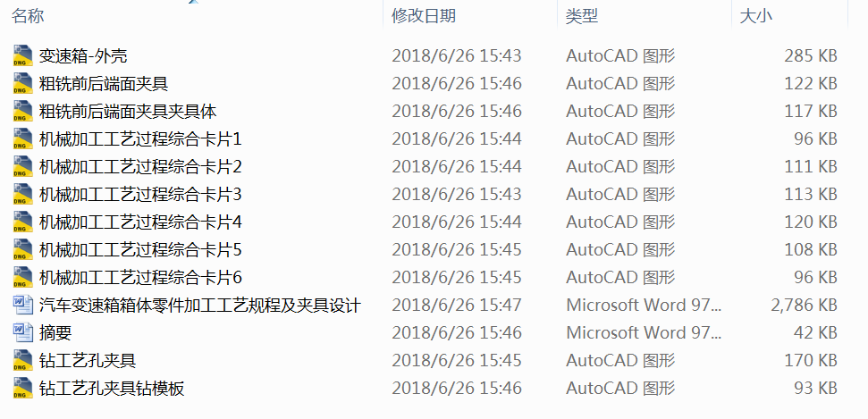This screenshot has height=419, width=868.
Task: Click the Word document icon for 摘要
Action: point(23,332)
